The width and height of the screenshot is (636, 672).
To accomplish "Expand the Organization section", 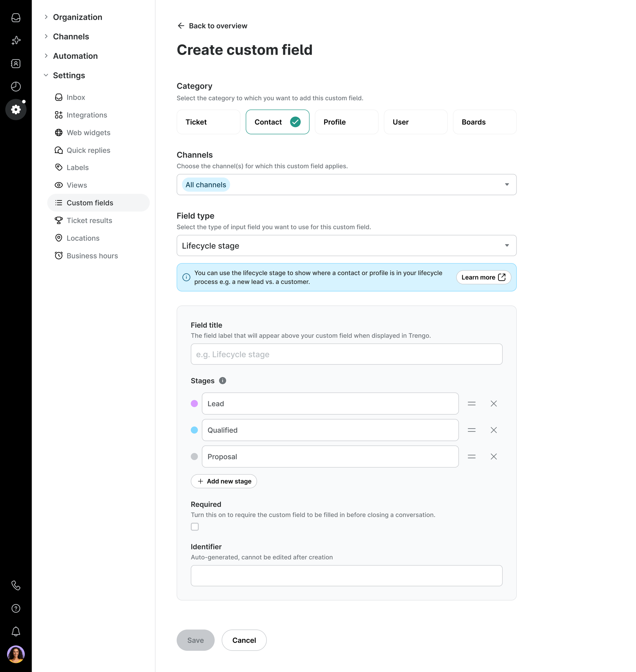I will coord(77,17).
